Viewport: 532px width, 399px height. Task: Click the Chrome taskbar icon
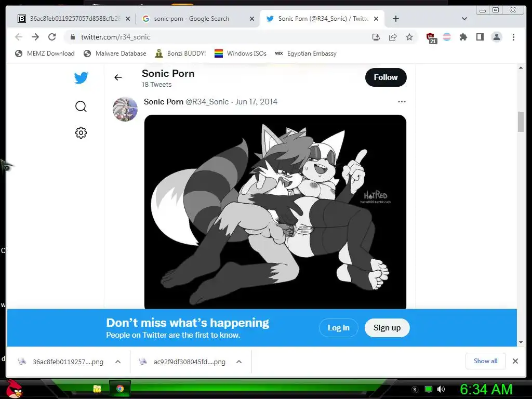point(120,389)
